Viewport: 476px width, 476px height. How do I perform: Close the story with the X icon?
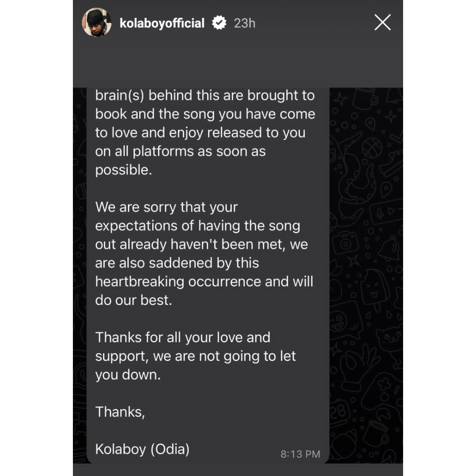(382, 23)
